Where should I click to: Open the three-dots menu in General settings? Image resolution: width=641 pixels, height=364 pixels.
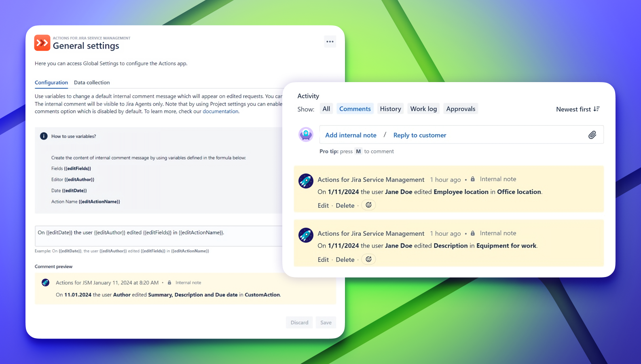coord(330,42)
